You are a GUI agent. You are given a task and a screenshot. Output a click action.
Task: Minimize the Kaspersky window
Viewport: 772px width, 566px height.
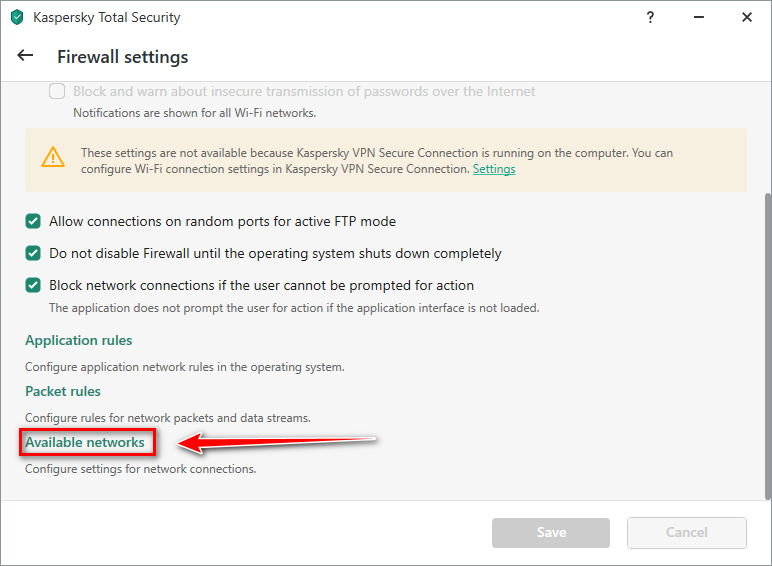tap(699, 17)
